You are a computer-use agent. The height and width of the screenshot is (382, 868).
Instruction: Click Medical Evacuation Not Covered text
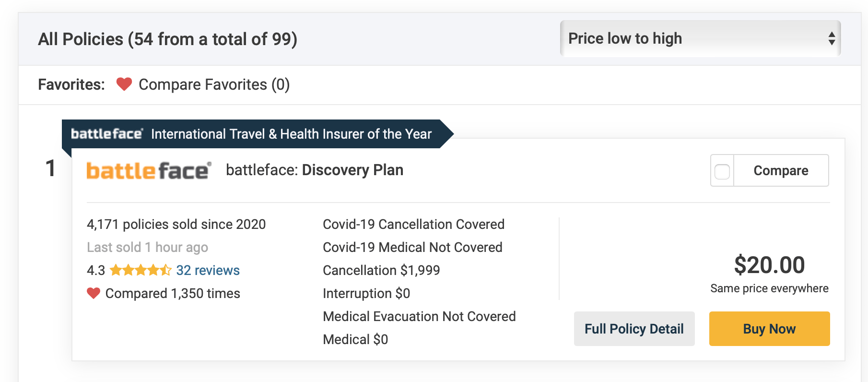[x=419, y=316]
